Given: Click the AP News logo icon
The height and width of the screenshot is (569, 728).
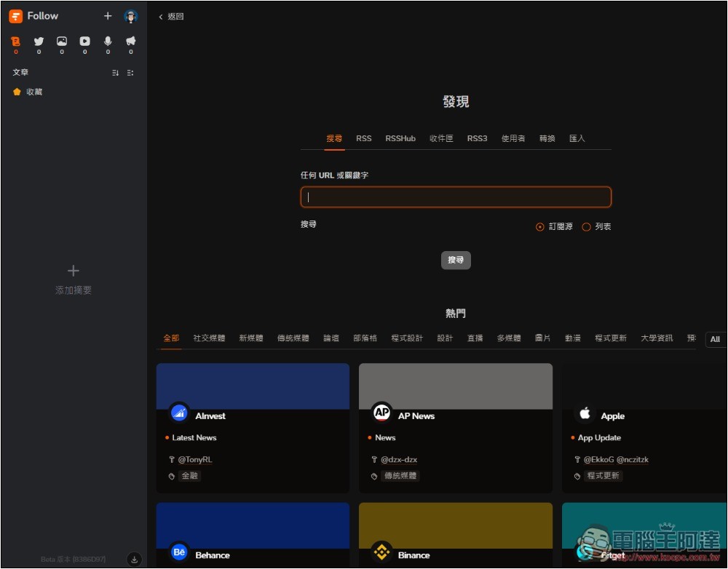Looking at the screenshot, I should pos(381,412).
